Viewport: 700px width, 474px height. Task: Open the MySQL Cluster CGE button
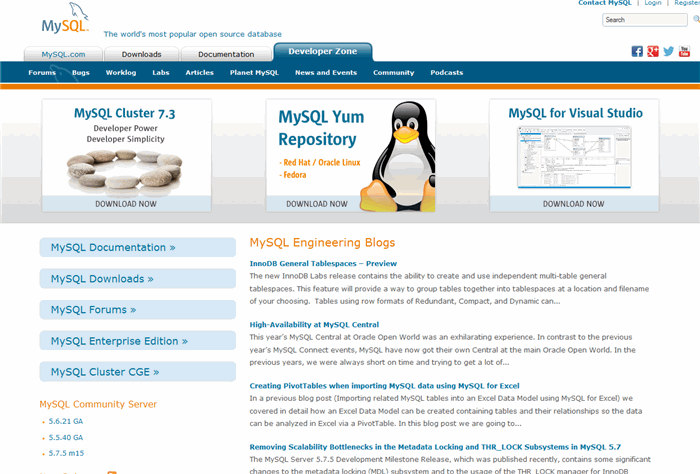138,372
